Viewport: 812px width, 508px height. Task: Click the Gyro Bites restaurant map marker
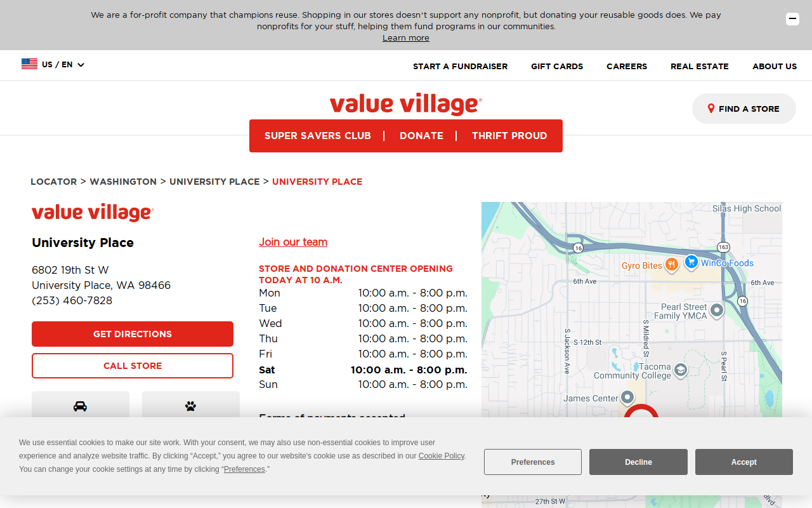[x=671, y=265]
